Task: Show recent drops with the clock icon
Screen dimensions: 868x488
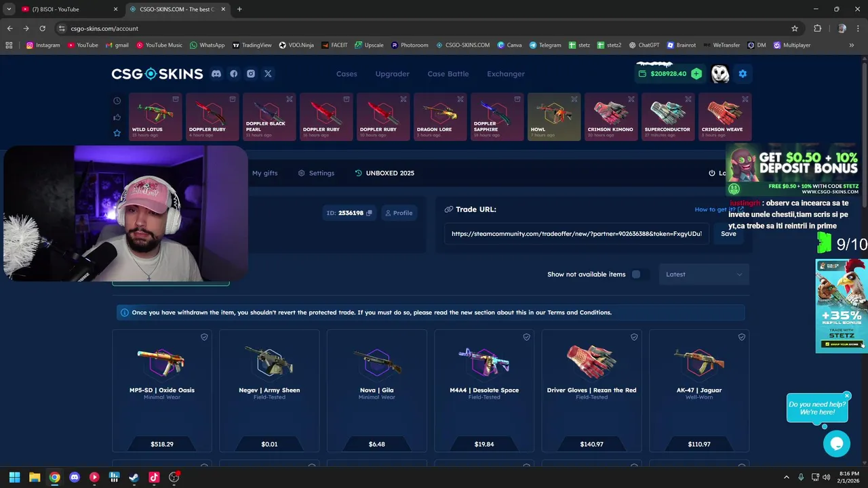Action: point(117,101)
